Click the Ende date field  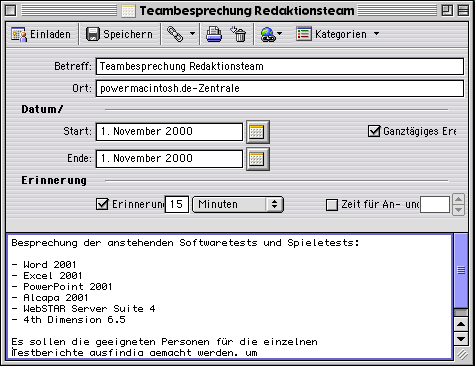coord(169,158)
